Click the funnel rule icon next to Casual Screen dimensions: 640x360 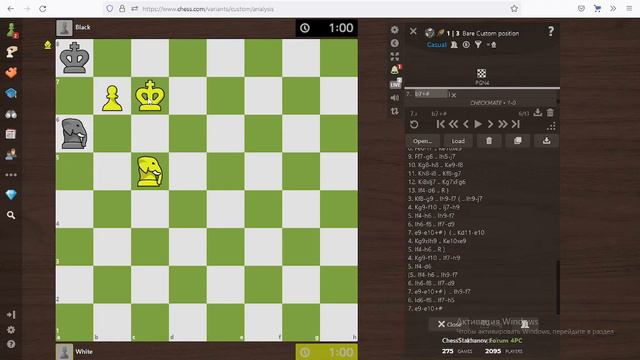click(x=478, y=45)
